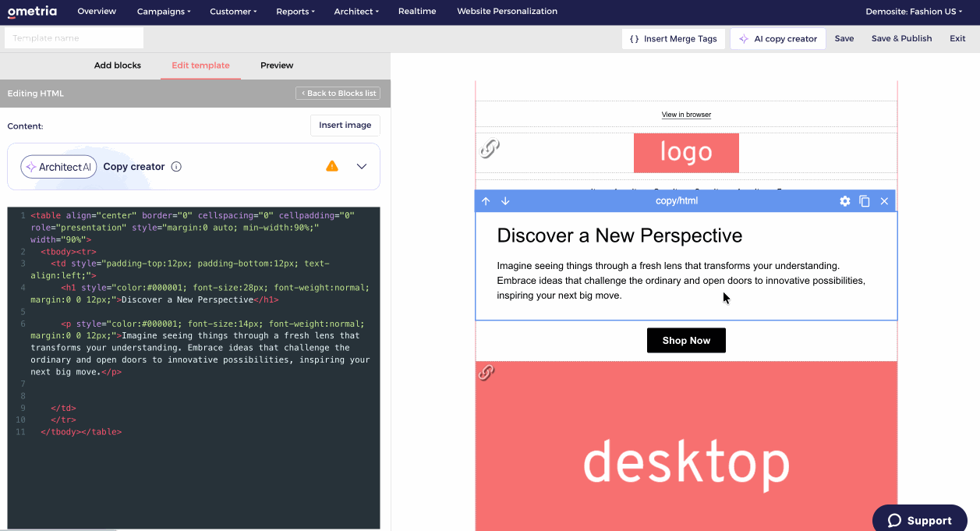The image size is (980, 531).
Task: Click the copy/html block title label
Action: click(677, 201)
